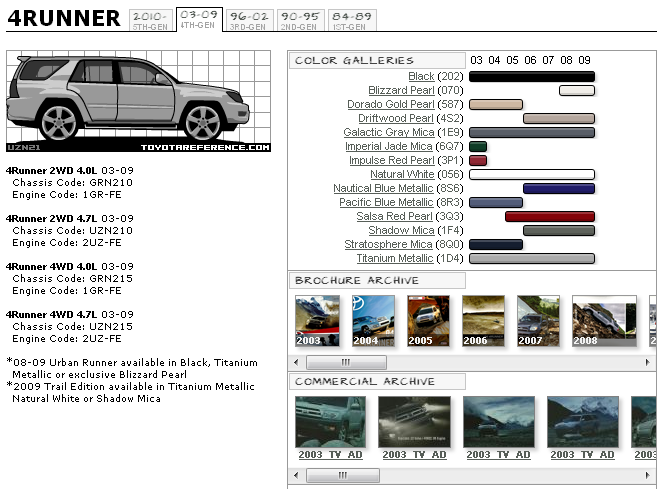Screen dimensions: 661x489
Task: Click the Stratosphere Mica color bar
Action: point(496,244)
